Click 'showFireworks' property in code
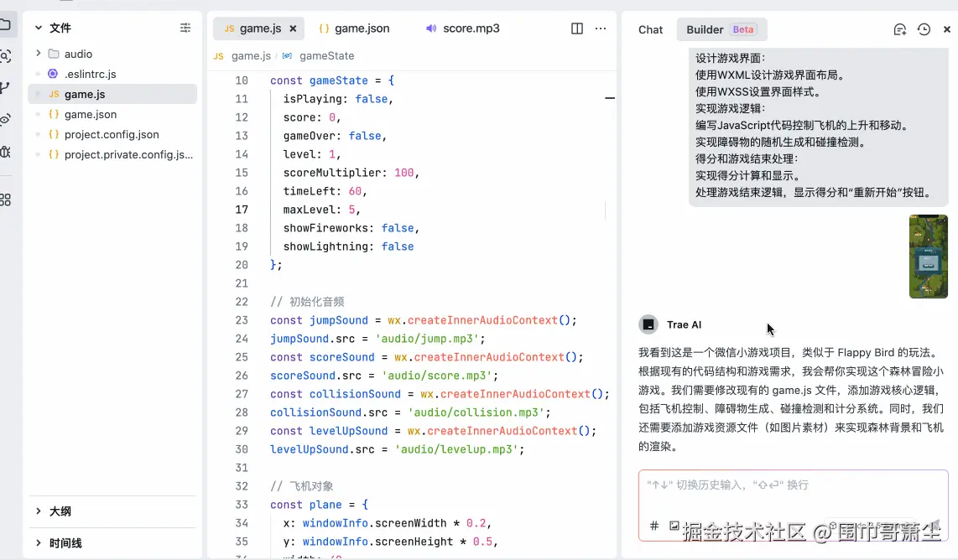Image resolution: width=958 pixels, height=560 pixels. point(325,228)
